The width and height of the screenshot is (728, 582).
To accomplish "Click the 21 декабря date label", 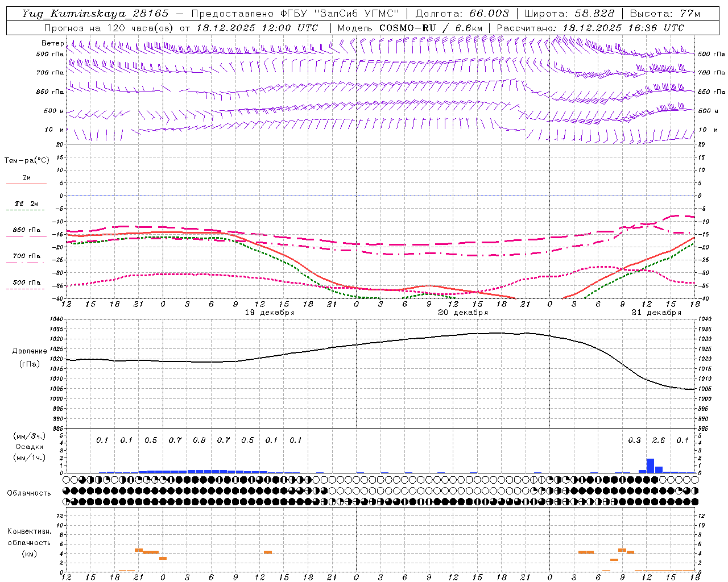I will (x=656, y=313).
